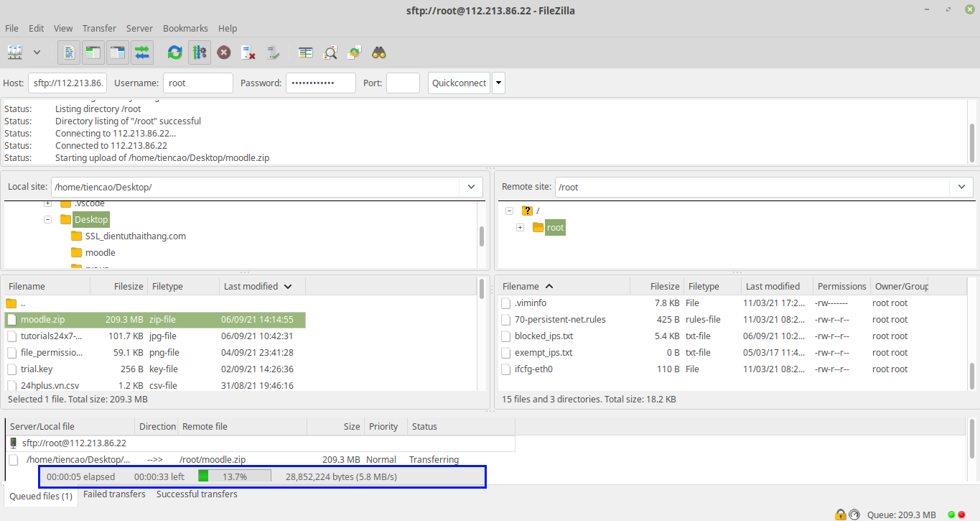Viewport: 980px width, 521px height.
Task: Click the speed limits icon in status bar
Action: [854, 515]
